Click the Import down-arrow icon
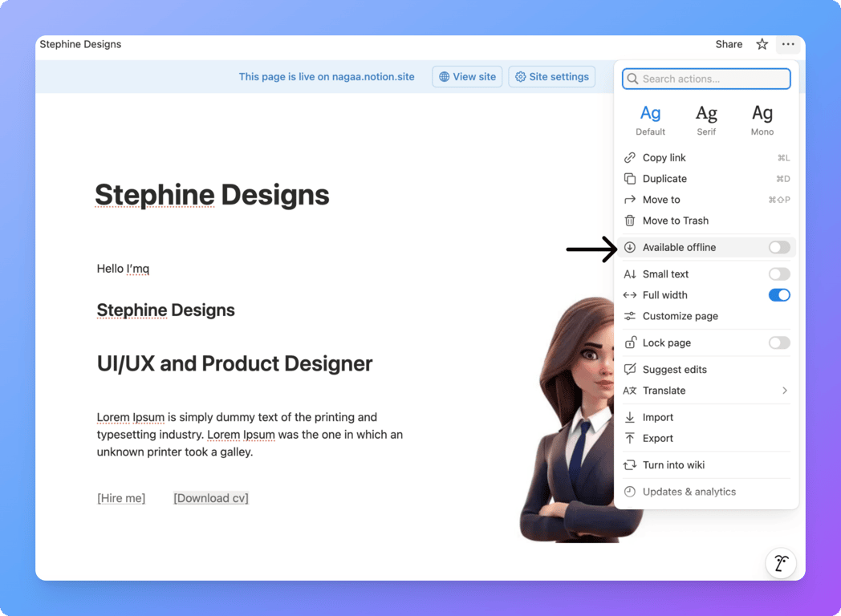 click(x=630, y=417)
